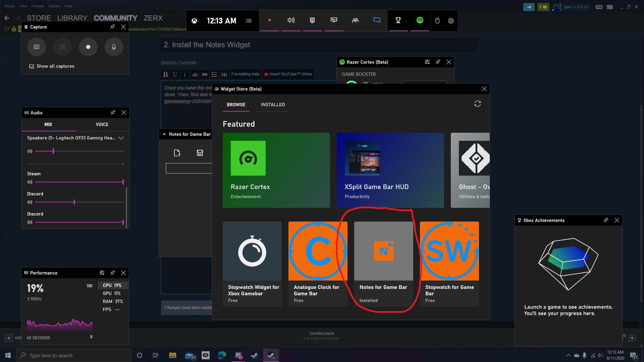
Task: Open Game Bar settings gear
Action: click(451, 21)
